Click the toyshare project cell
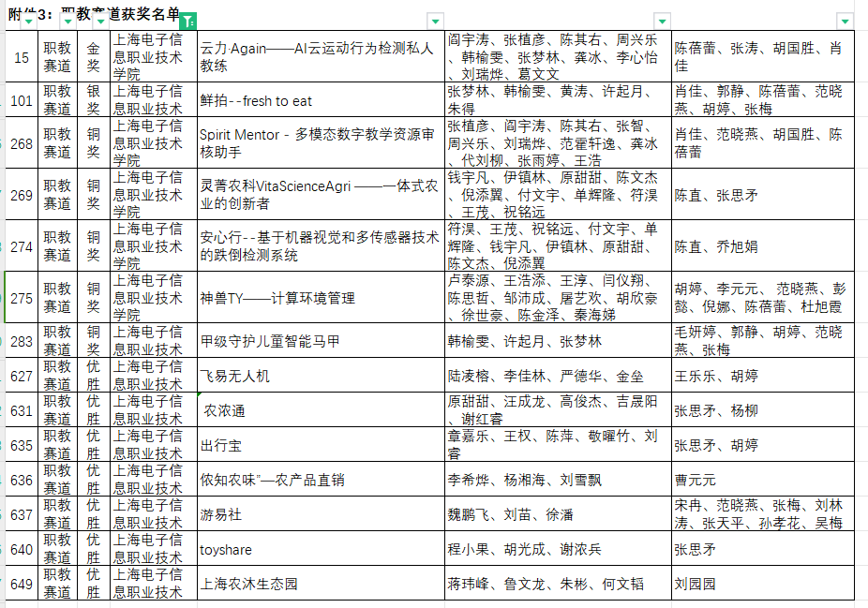 point(320,549)
